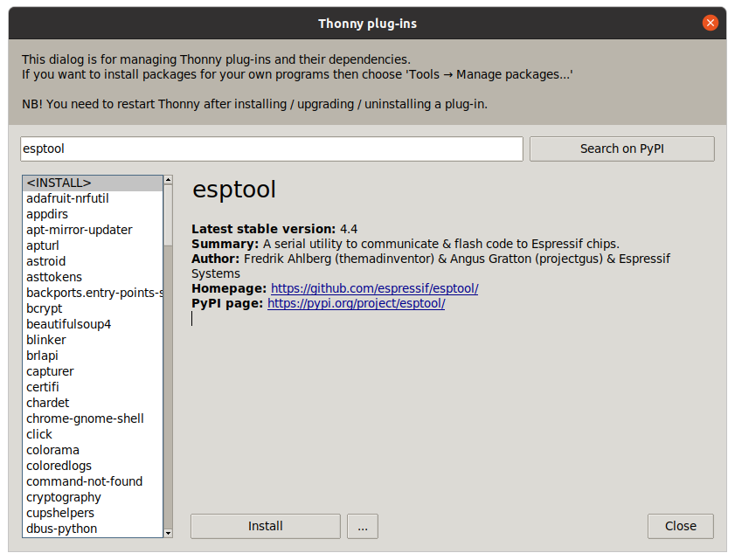735x560 pixels.
Task: Select command-not-found in the list
Action: [x=93, y=481]
